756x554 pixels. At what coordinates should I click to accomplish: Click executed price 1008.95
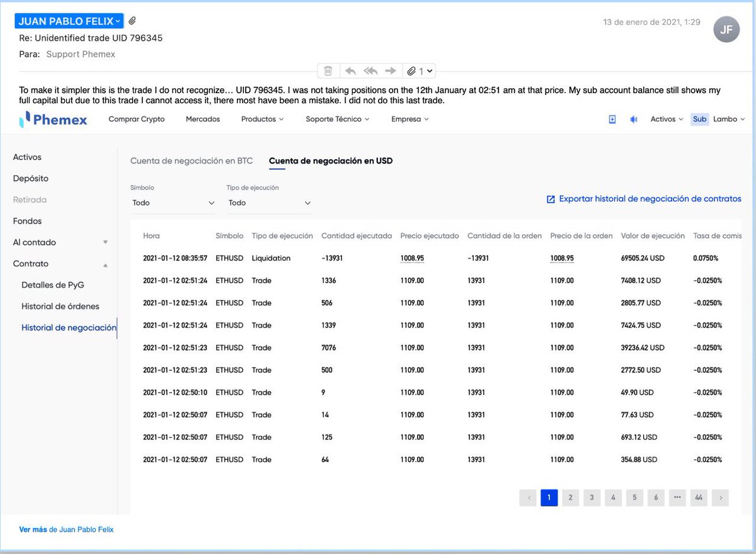point(412,258)
